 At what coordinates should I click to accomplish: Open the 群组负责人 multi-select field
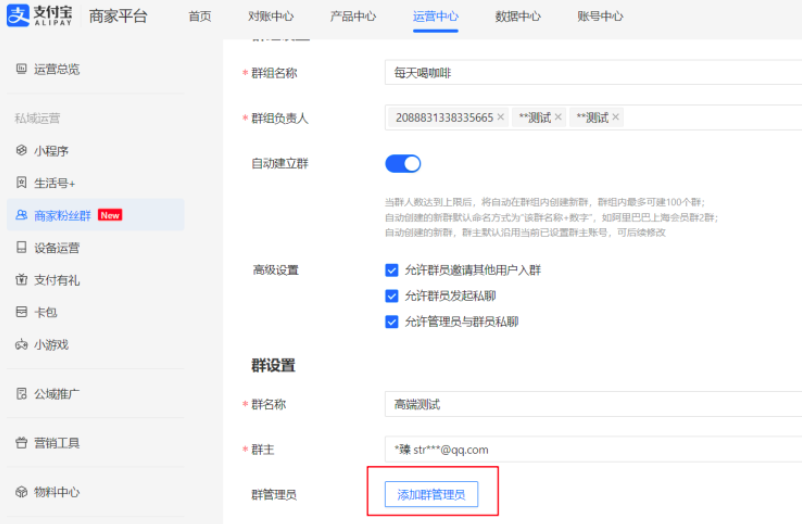click(710, 117)
